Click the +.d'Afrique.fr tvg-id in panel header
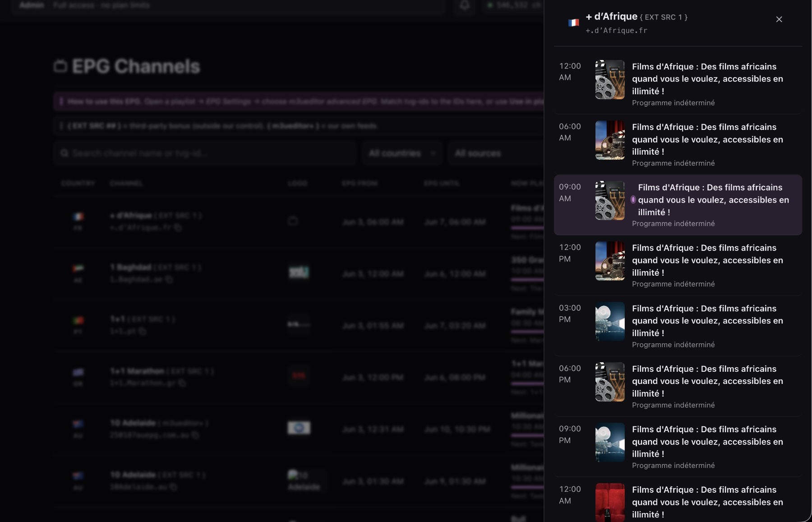 (x=616, y=31)
